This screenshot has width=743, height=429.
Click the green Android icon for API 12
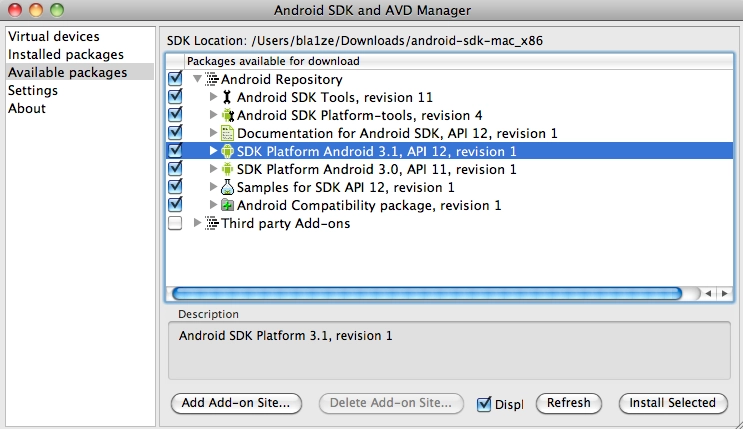[227, 151]
